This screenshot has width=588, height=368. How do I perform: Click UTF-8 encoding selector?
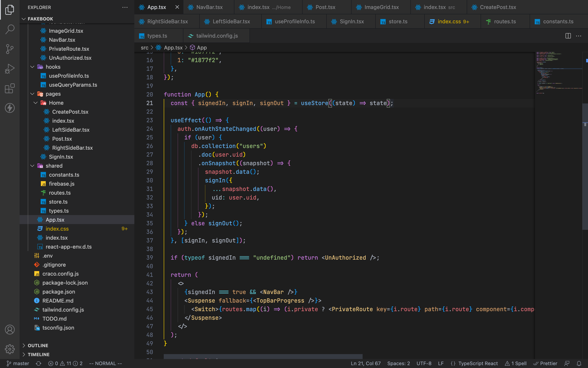[424, 363]
